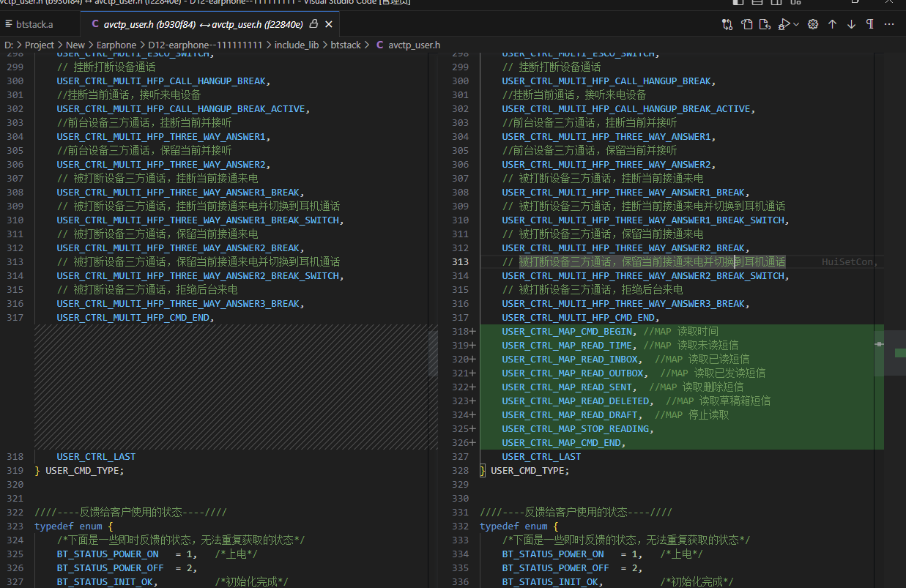Click the D: breadcrumb segment

click(9, 45)
